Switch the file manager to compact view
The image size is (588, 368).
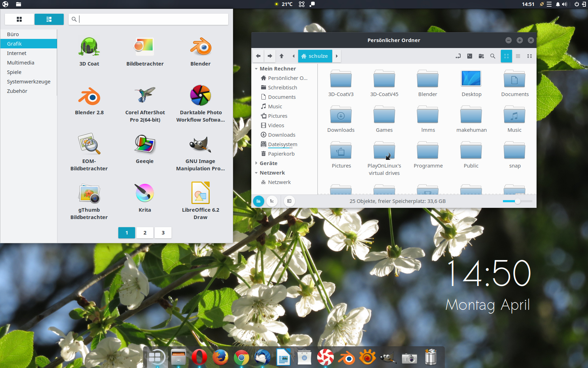(530, 56)
